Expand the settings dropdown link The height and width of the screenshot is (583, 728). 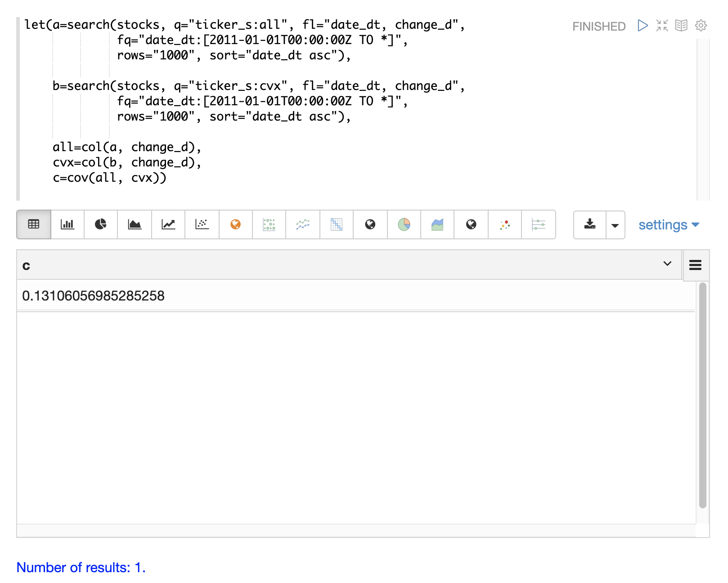(x=669, y=225)
